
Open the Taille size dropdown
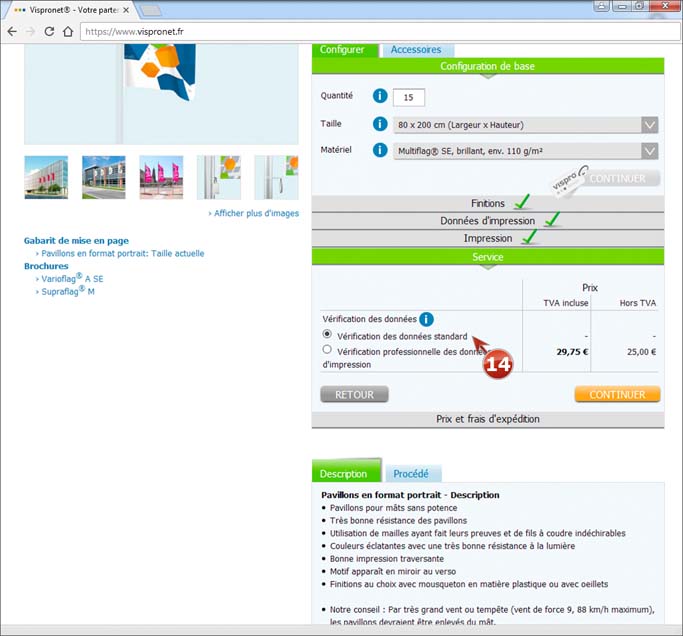point(525,125)
